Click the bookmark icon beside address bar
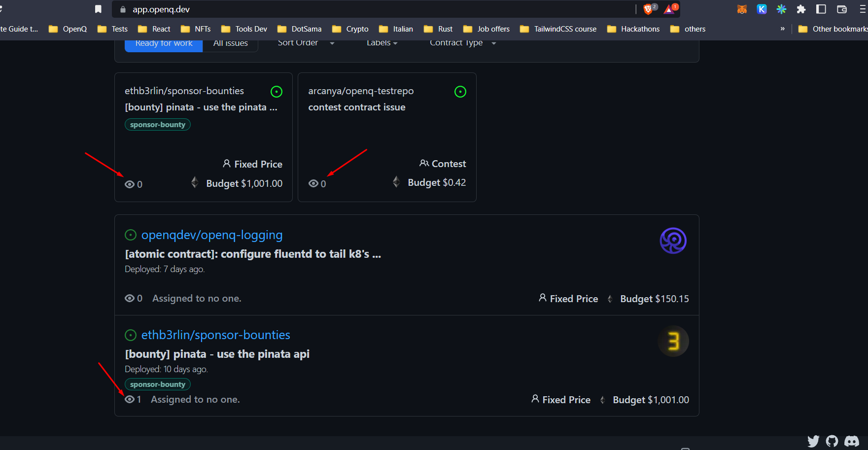Viewport: 868px width, 450px height. coord(98,9)
